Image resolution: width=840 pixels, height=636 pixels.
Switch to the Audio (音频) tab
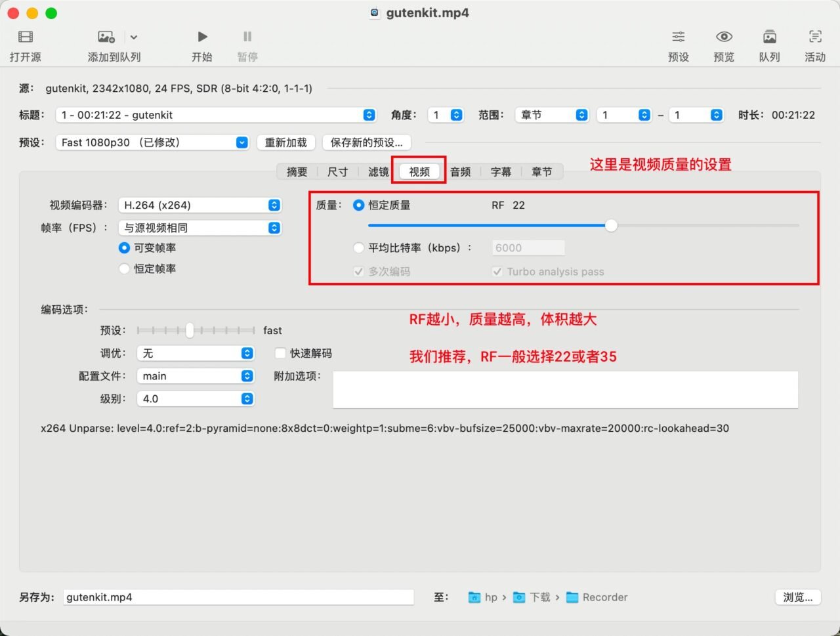click(460, 172)
